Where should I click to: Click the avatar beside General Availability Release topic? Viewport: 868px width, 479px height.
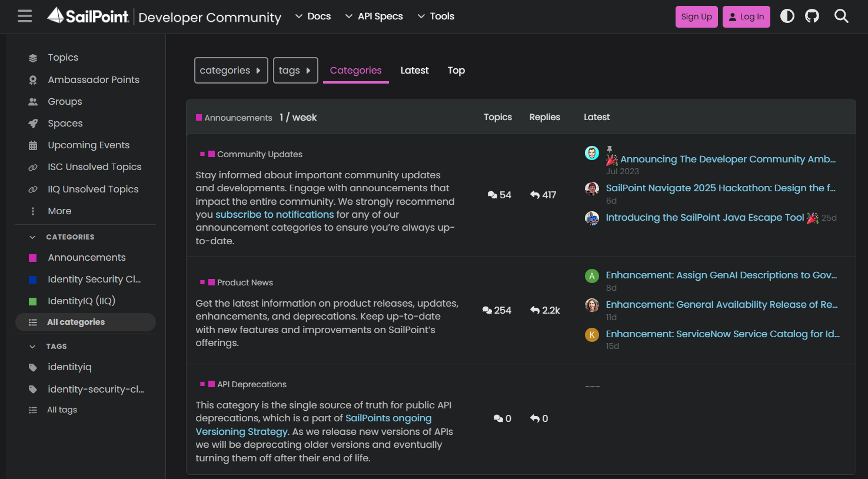(x=592, y=305)
